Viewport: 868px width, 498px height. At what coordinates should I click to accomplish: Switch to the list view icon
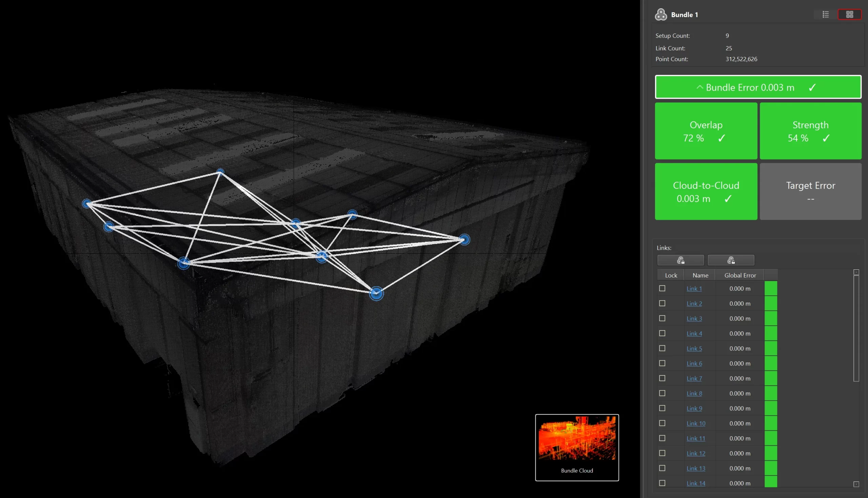[x=825, y=14]
